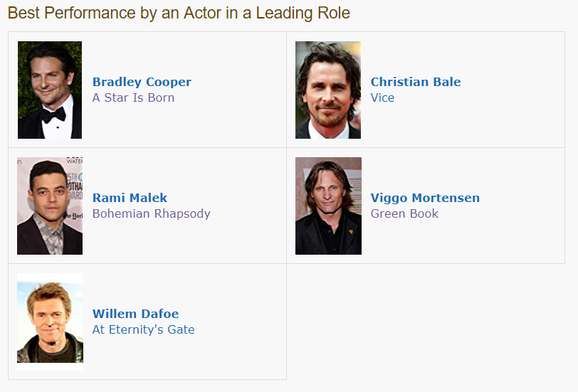Click the Green Book film link
This screenshot has height=392, width=578.
pos(404,213)
